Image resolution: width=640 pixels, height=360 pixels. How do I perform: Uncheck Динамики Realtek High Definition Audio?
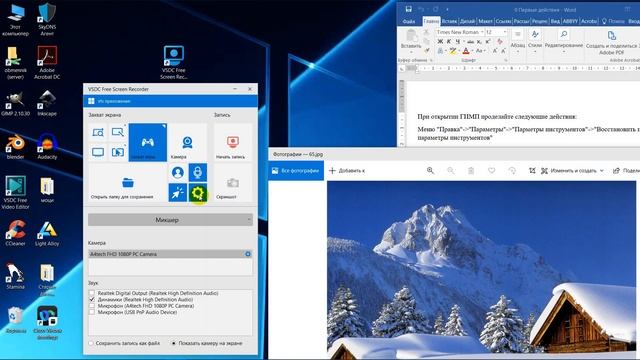tap(92, 299)
